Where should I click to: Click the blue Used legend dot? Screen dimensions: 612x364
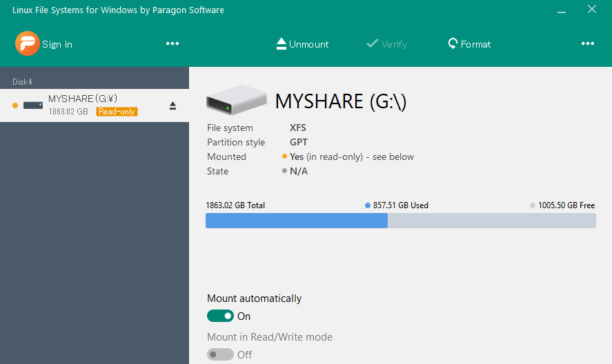(x=368, y=205)
